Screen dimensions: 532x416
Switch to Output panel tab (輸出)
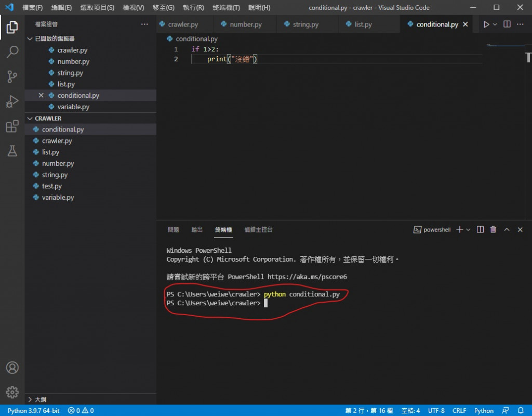pyautogui.click(x=197, y=230)
